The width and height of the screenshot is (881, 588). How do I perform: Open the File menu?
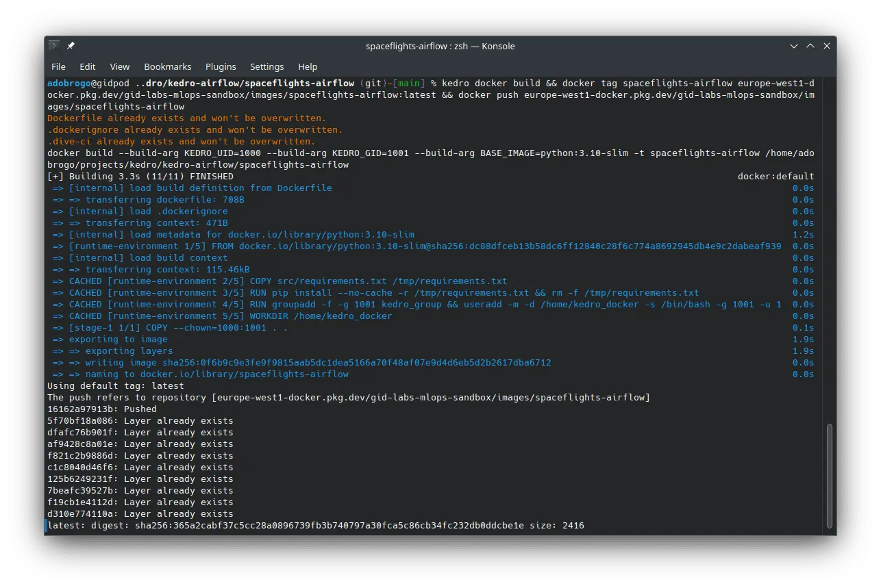(59, 66)
